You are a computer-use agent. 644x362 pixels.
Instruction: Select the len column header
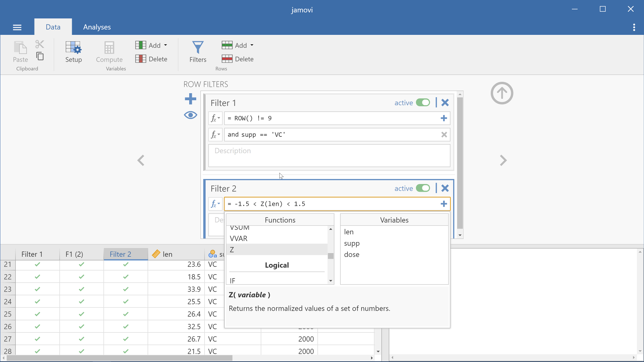point(176,254)
